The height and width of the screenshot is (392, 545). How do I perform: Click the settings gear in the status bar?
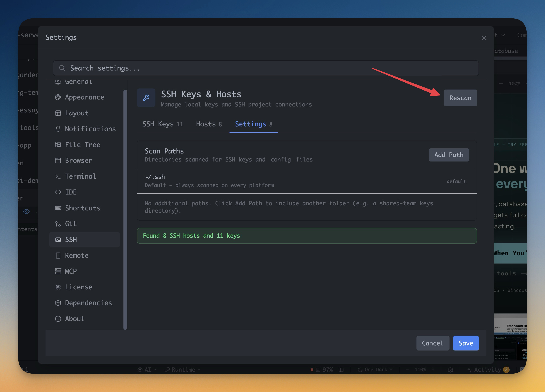click(x=450, y=370)
